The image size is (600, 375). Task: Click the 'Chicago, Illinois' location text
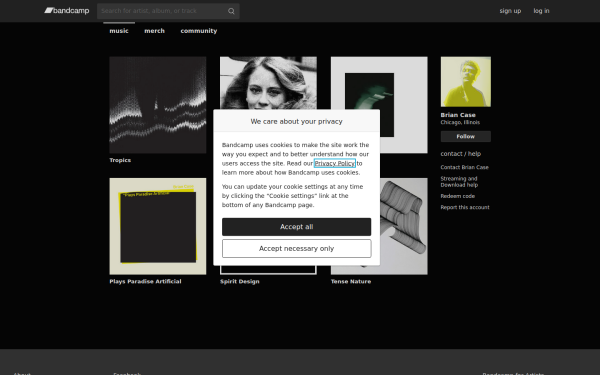(x=460, y=122)
